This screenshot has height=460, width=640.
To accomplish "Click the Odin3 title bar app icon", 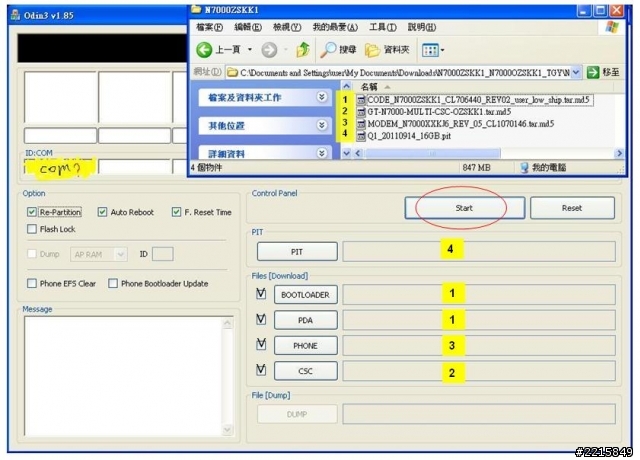I will tap(16, 15).
